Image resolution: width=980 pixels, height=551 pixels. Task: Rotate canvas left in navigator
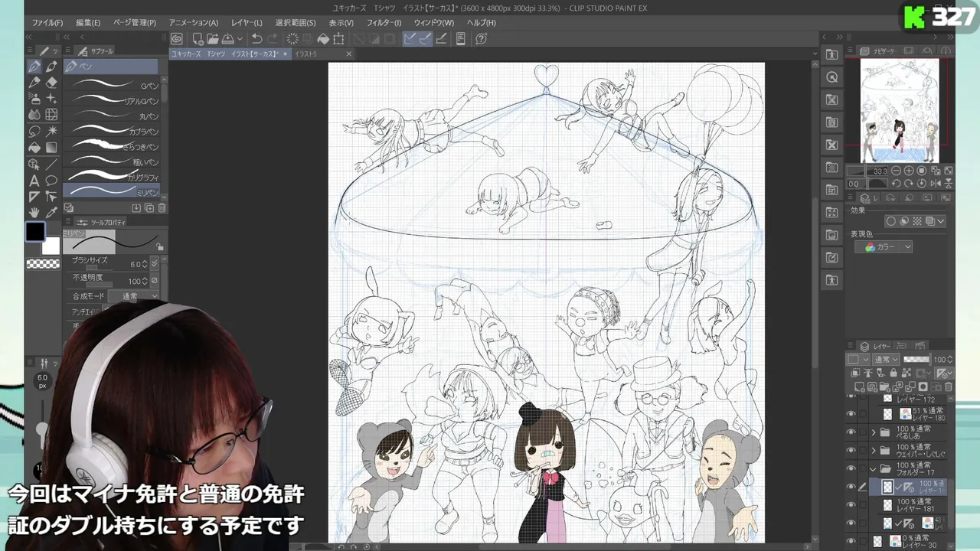896,184
